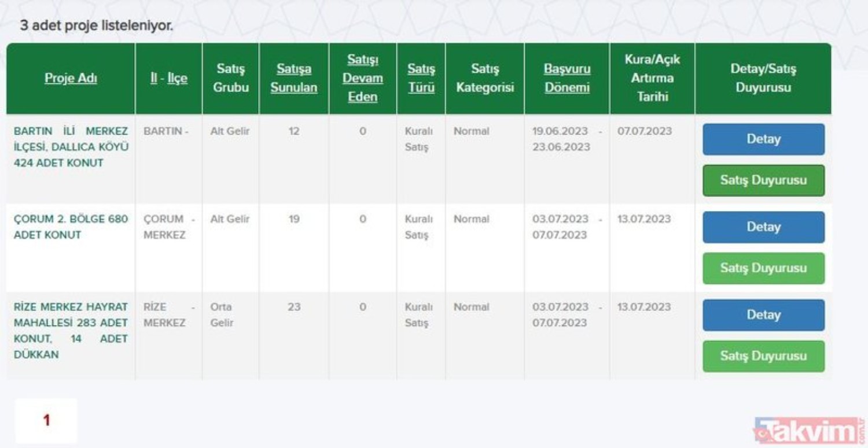
Task: Open the Çorum 2. Bölge 680 Adet Konut link
Action: click(x=71, y=227)
